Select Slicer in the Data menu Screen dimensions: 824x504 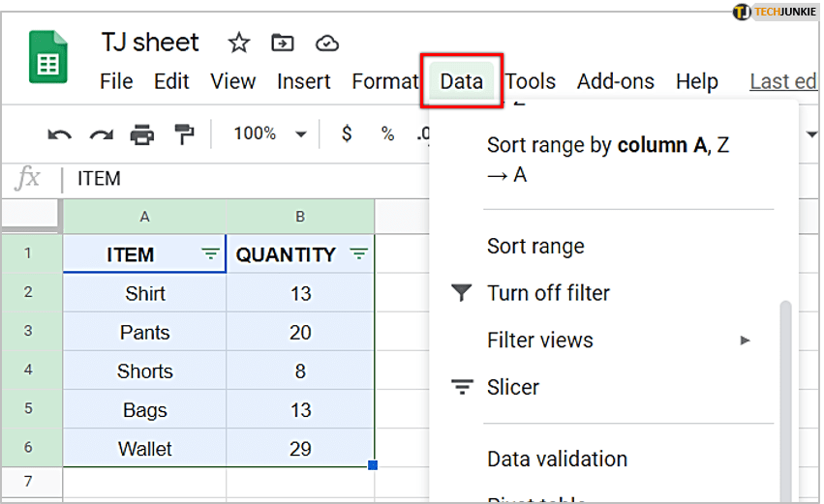click(x=513, y=387)
